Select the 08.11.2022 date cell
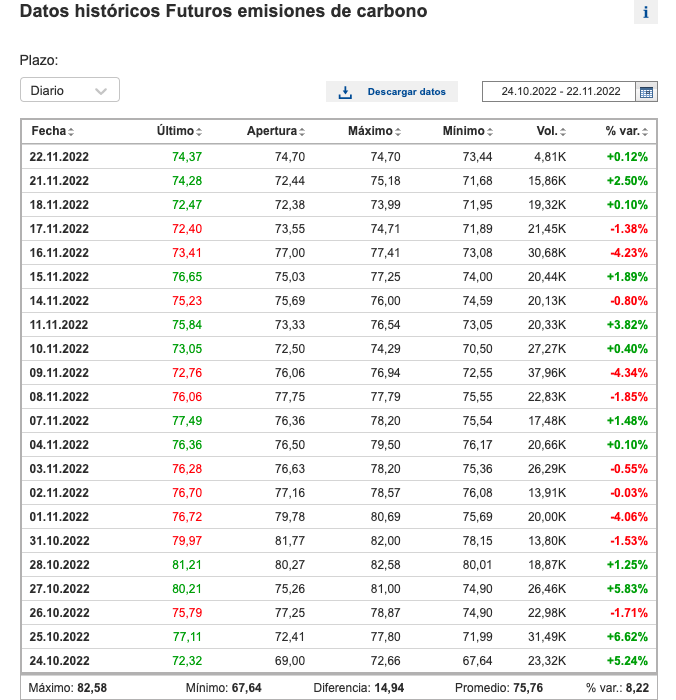 (x=59, y=397)
